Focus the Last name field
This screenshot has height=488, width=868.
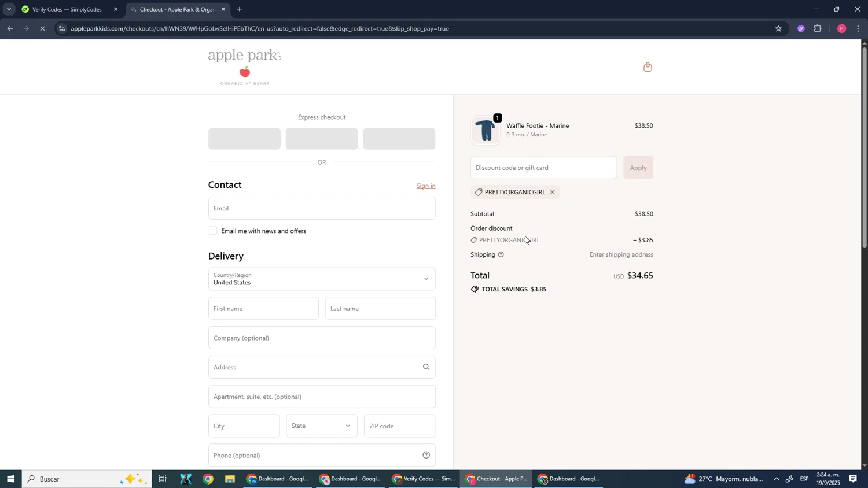(x=380, y=308)
